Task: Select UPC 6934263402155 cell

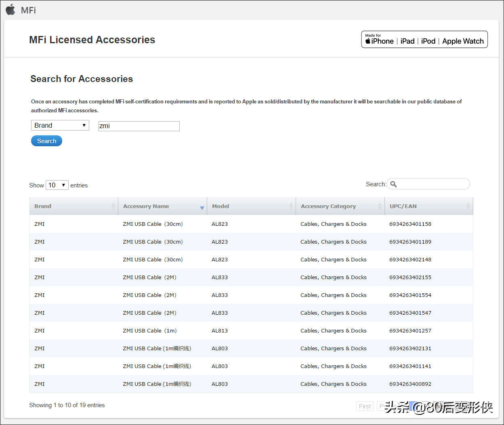Action: (x=410, y=277)
